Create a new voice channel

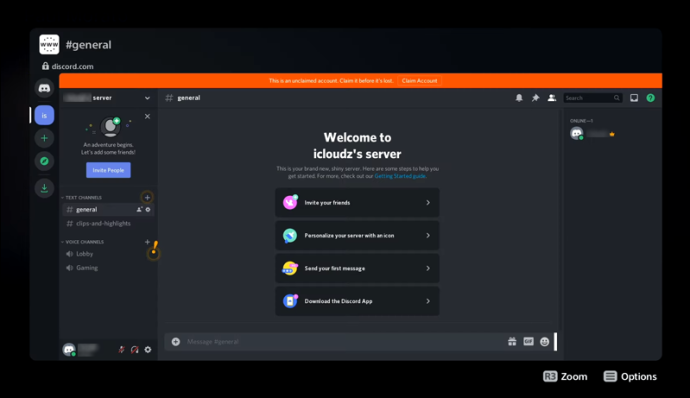pyautogui.click(x=147, y=242)
